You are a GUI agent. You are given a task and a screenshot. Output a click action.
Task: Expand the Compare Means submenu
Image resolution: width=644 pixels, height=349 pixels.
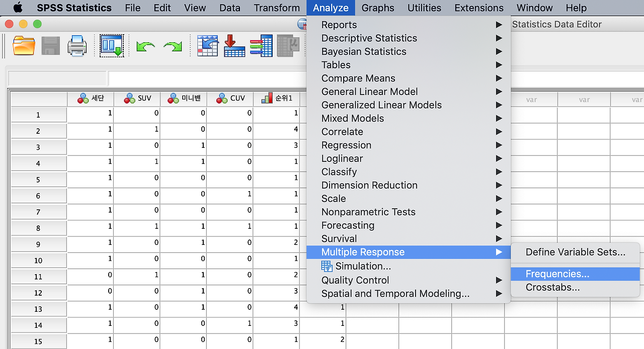click(x=409, y=78)
